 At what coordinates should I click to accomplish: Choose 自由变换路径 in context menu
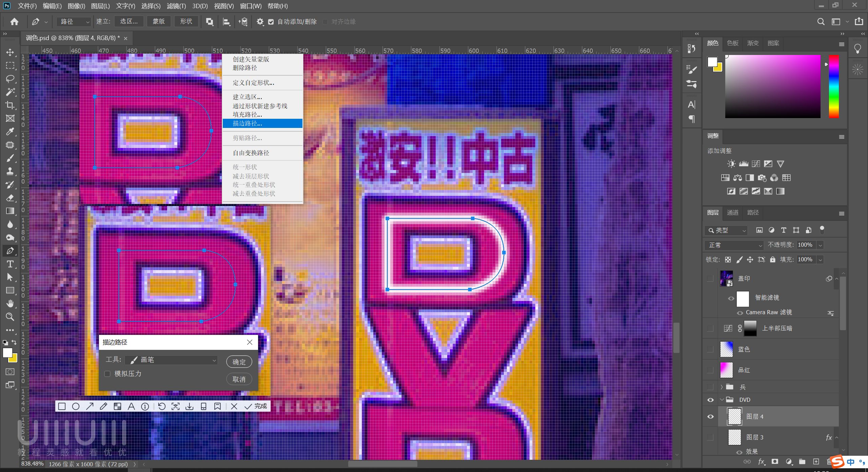[x=262, y=153]
